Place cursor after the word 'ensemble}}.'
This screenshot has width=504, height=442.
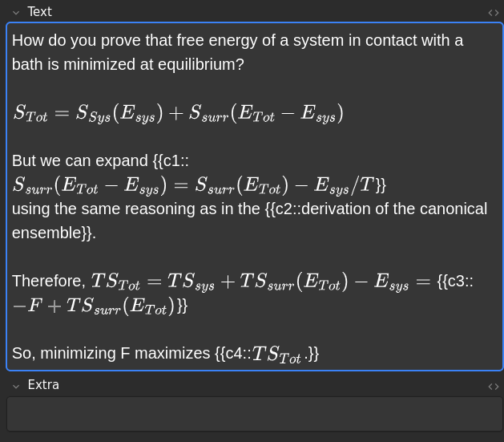click(x=96, y=233)
